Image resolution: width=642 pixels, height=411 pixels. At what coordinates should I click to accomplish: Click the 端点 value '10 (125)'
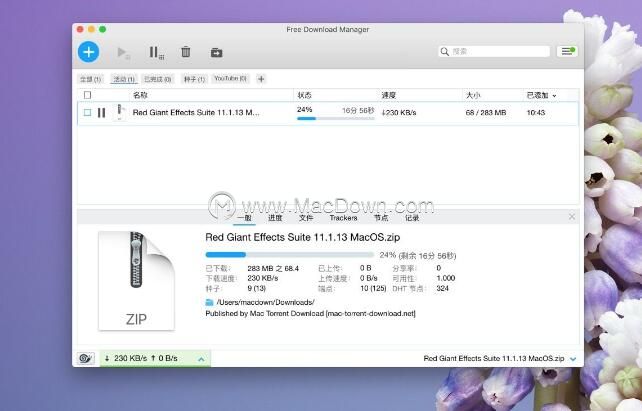pyautogui.click(x=373, y=289)
